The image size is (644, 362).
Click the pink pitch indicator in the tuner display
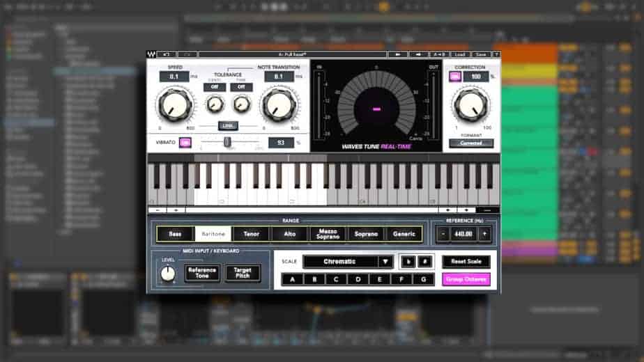point(376,109)
